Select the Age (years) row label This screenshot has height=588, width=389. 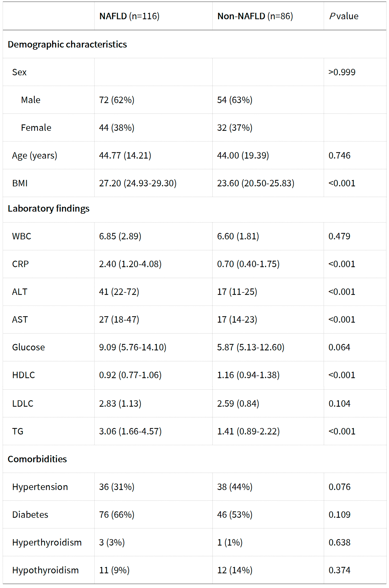(x=35, y=155)
